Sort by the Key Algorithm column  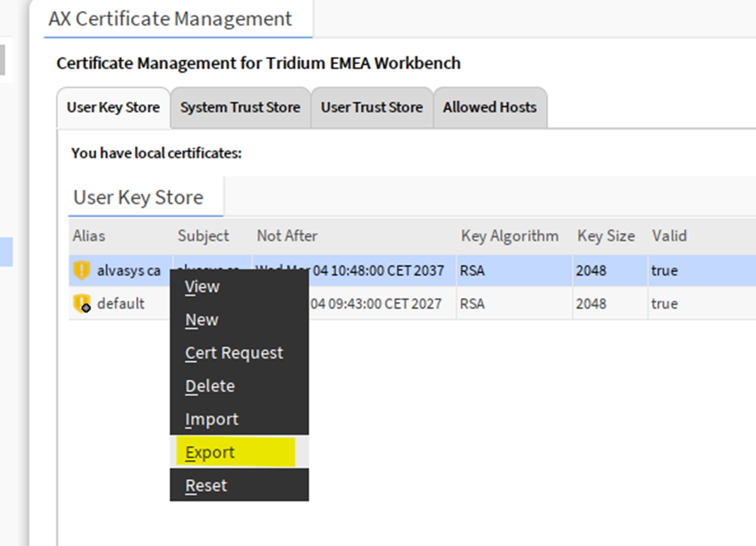coord(509,236)
